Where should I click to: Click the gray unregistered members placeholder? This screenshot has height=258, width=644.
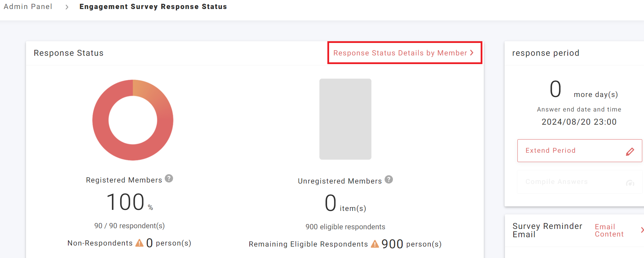point(345,119)
